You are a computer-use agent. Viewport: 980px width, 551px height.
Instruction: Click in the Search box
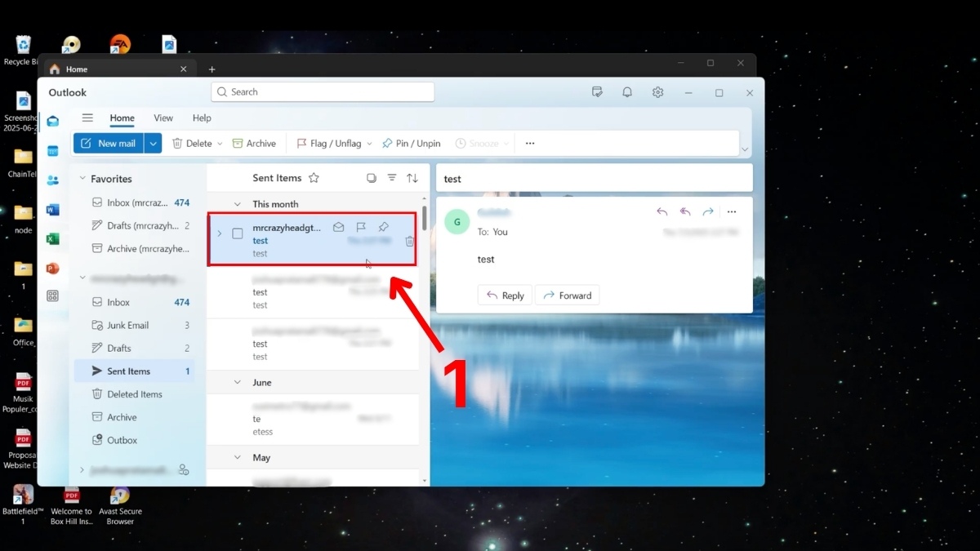[323, 92]
